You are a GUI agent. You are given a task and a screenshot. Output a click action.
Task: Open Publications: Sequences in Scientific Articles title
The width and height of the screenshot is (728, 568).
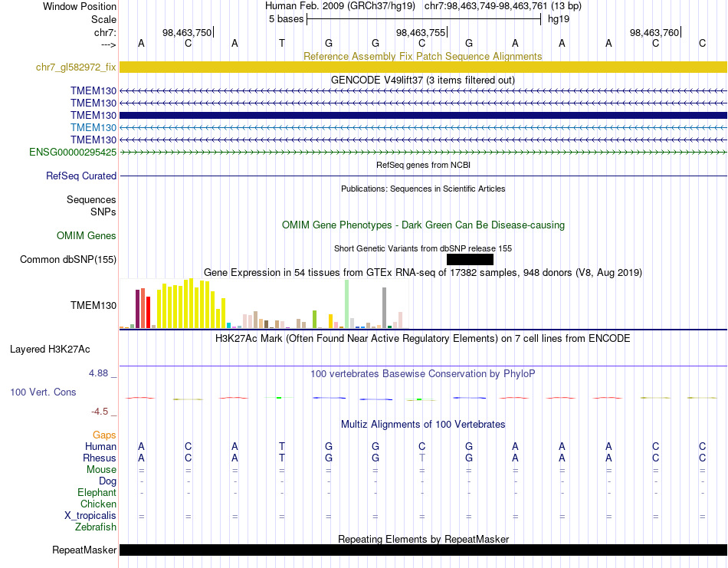(x=423, y=189)
